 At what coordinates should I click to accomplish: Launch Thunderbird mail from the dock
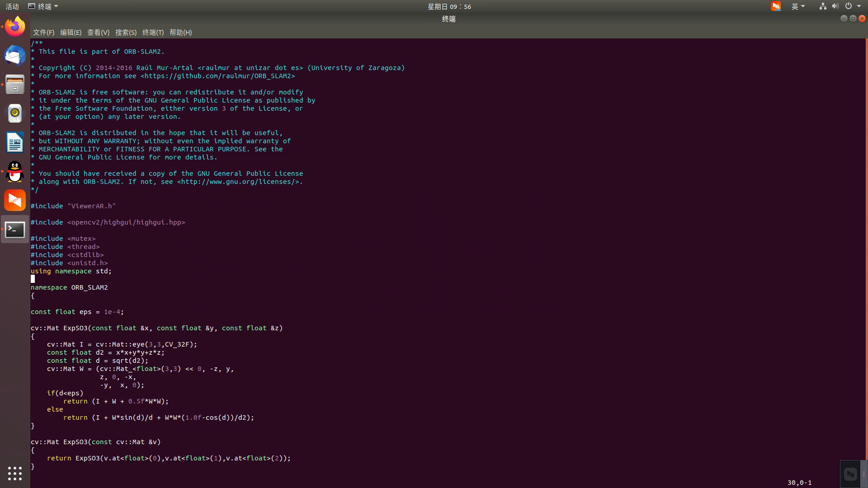pyautogui.click(x=15, y=56)
